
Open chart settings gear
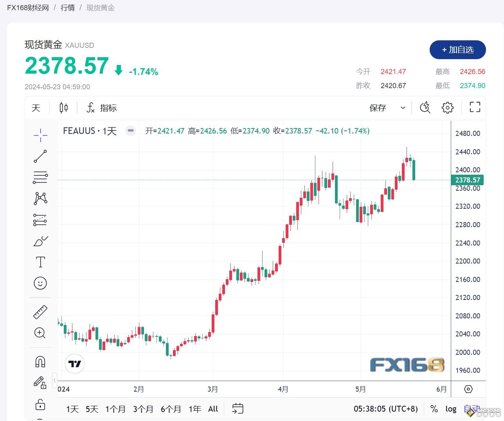[x=447, y=108]
